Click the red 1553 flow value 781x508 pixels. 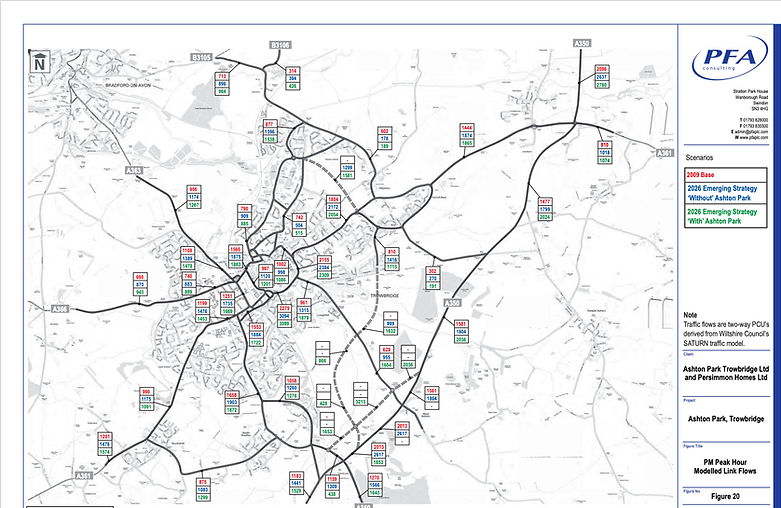(256, 327)
